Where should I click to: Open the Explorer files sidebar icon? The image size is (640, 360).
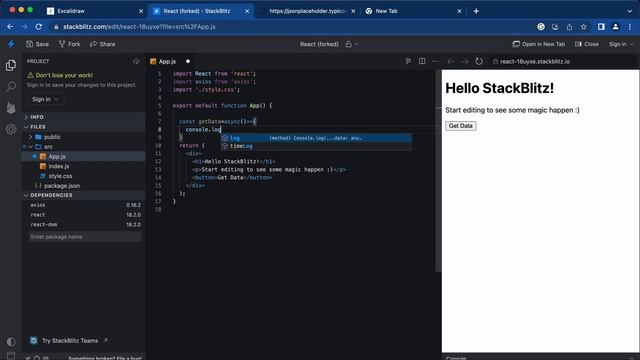11,65
